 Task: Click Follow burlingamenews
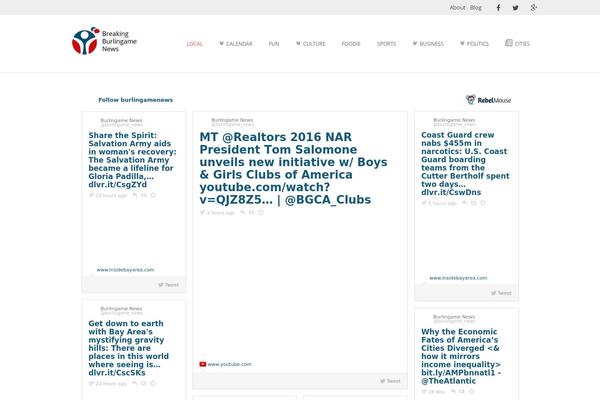point(135,100)
